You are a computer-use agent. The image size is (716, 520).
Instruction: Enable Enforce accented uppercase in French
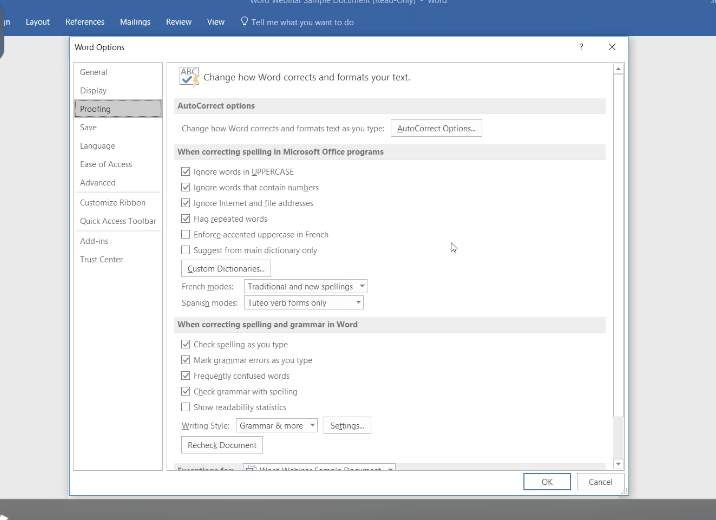tap(185, 234)
